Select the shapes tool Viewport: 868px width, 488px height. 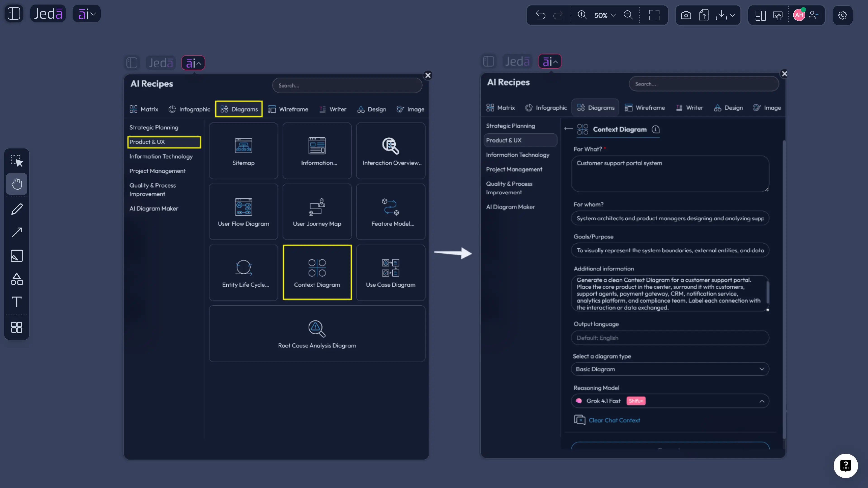[x=17, y=279]
